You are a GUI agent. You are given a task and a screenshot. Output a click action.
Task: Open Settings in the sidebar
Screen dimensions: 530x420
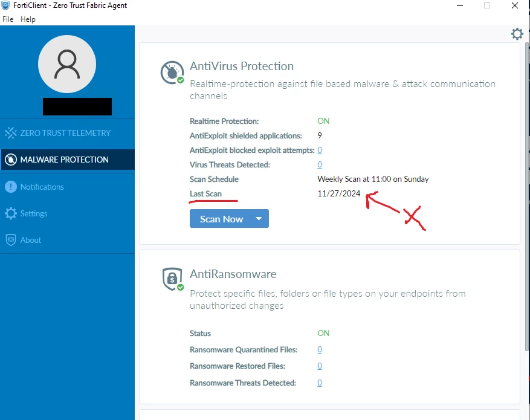67,213
